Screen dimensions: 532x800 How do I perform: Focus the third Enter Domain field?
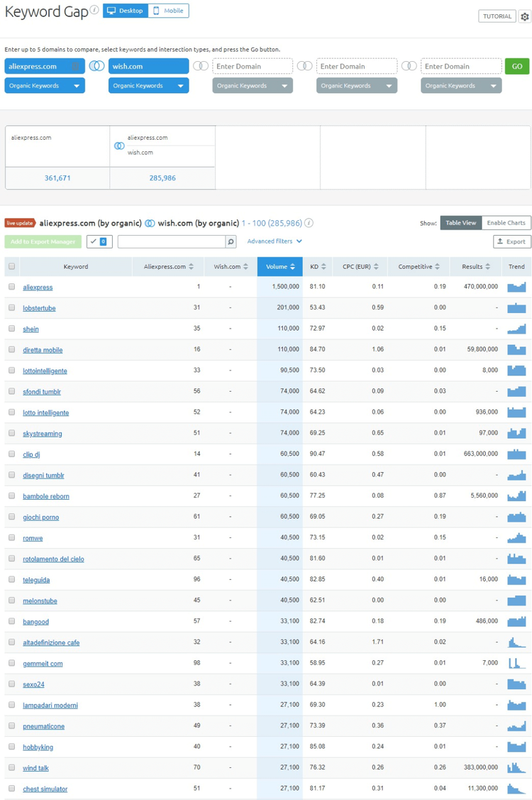click(x=253, y=66)
